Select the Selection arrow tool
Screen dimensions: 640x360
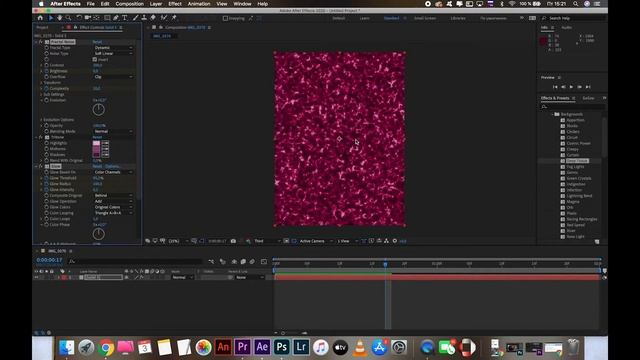click(51, 18)
